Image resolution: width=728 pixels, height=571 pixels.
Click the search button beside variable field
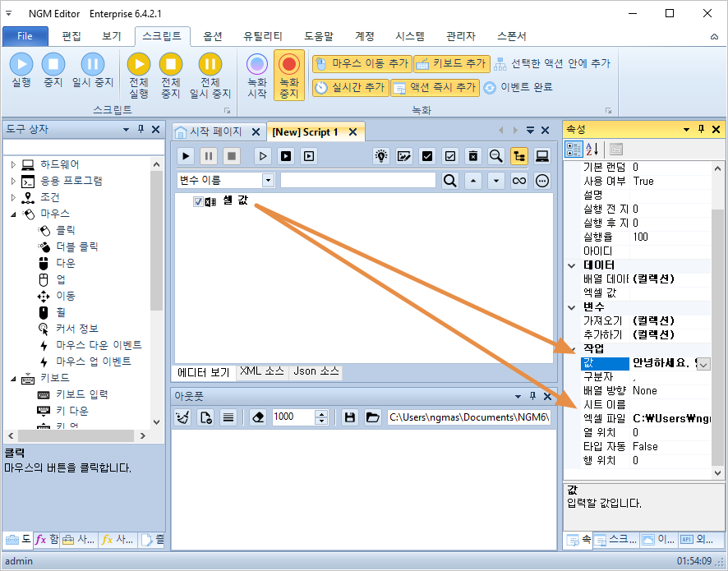pyautogui.click(x=449, y=181)
